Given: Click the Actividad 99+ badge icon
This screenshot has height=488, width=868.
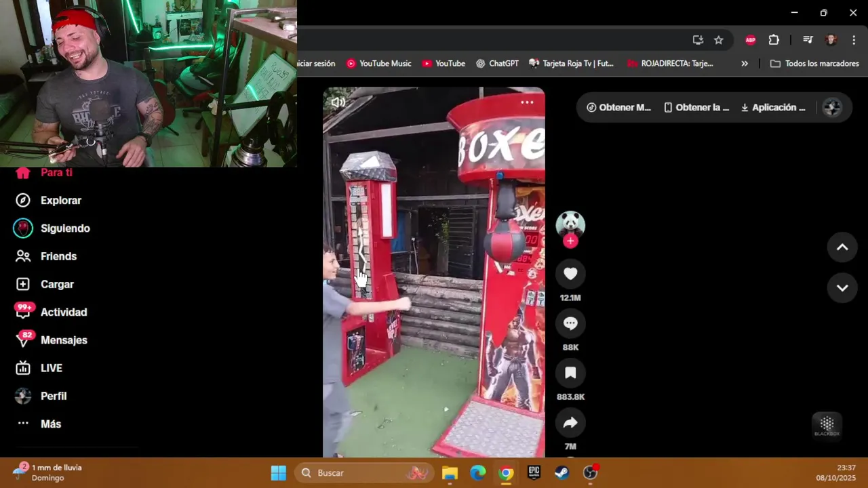Looking at the screenshot, I should (24, 310).
